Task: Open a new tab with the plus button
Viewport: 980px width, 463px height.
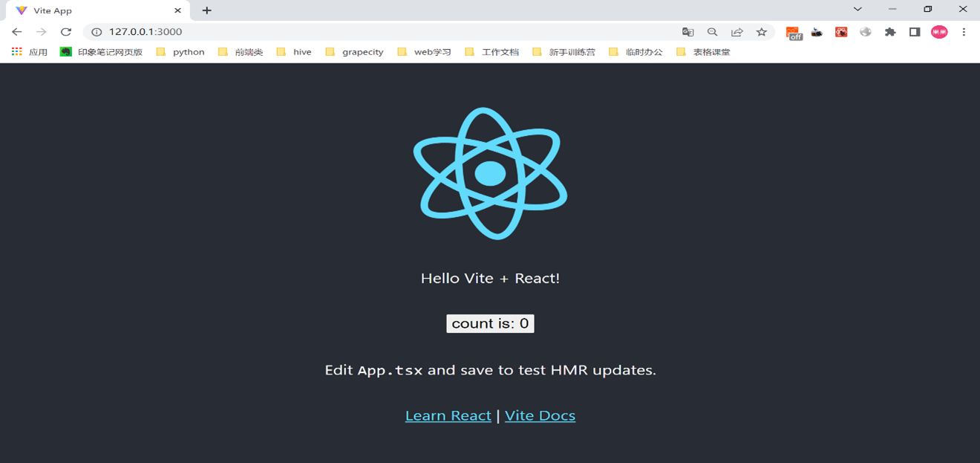Action: coord(207,10)
